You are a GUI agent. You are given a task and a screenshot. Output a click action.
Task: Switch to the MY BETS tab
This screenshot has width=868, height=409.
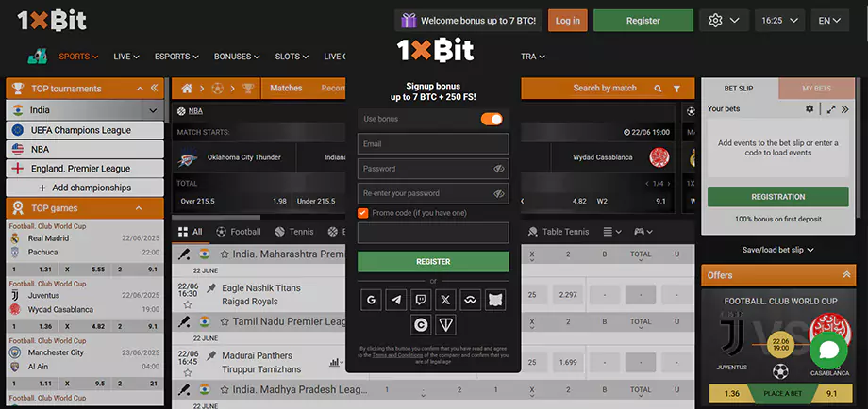point(816,89)
